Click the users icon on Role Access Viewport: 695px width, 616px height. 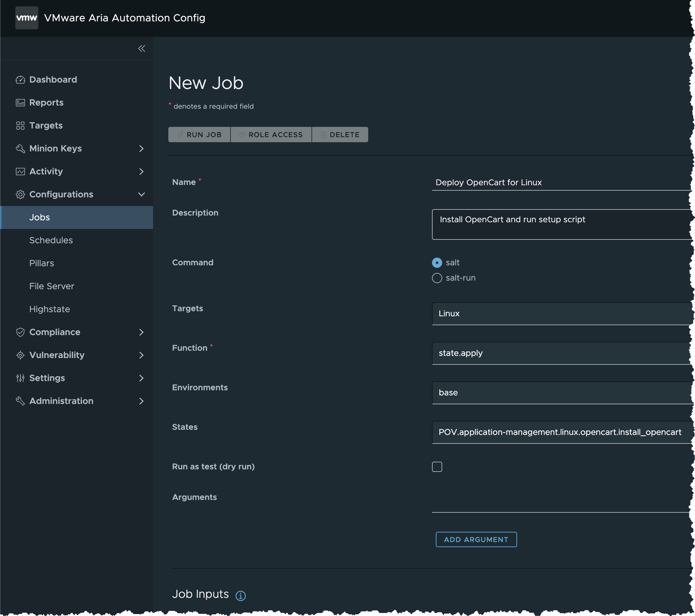[x=242, y=135]
